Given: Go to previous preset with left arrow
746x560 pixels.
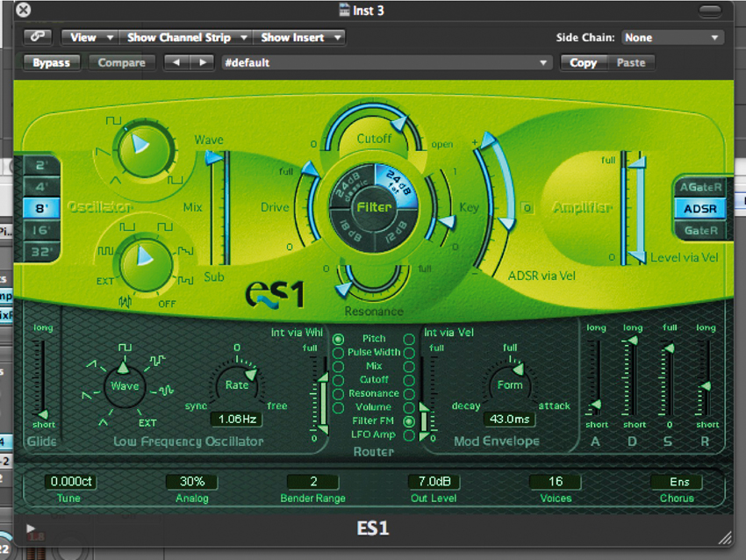Looking at the screenshot, I should pos(176,62).
